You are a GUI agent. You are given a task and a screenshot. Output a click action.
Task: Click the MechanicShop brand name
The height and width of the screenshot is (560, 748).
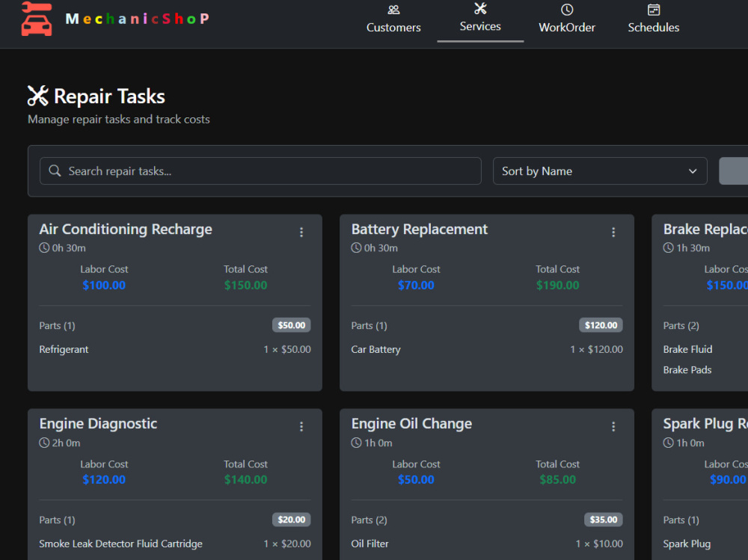point(138,19)
